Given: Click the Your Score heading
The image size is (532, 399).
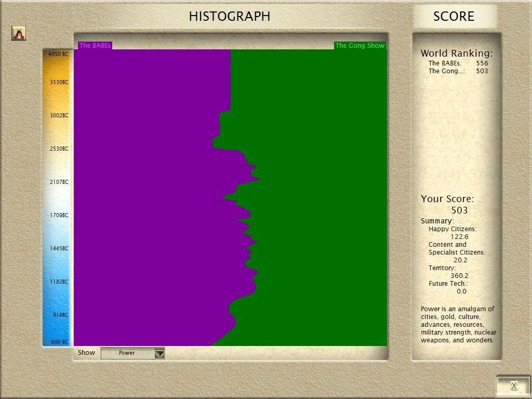Looking at the screenshot, I should coord(447,199).
